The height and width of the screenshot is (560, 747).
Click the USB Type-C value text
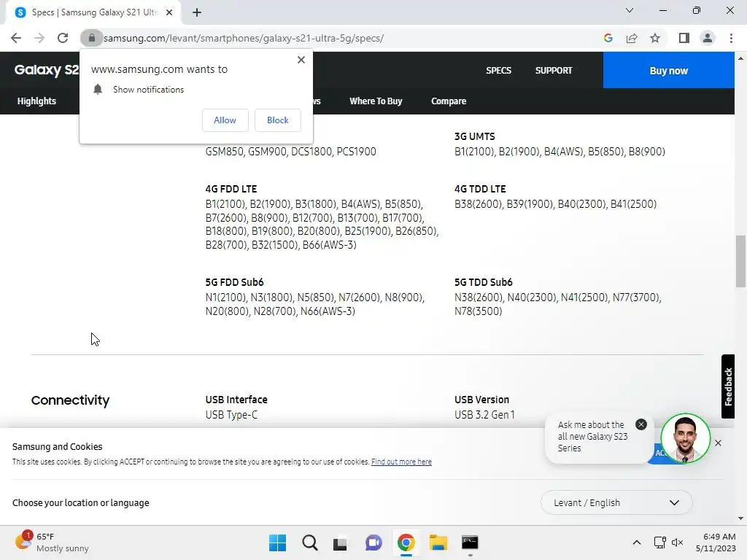pyautogui.click(x=231, y=415)
